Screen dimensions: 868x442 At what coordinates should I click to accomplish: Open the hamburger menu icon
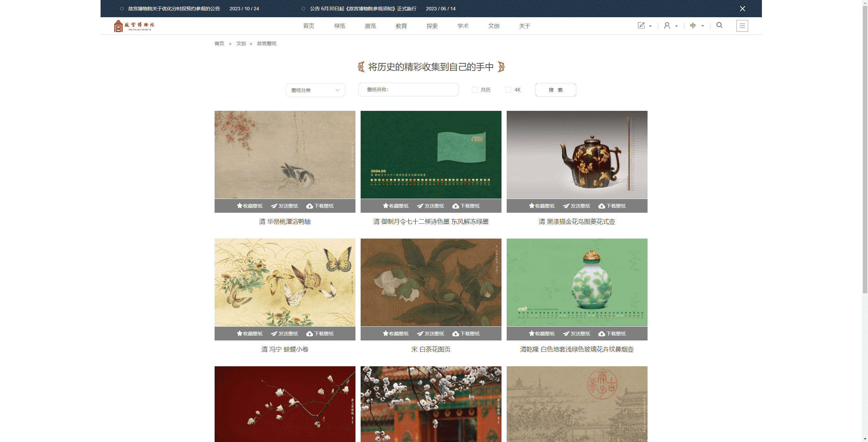point(742,26)
